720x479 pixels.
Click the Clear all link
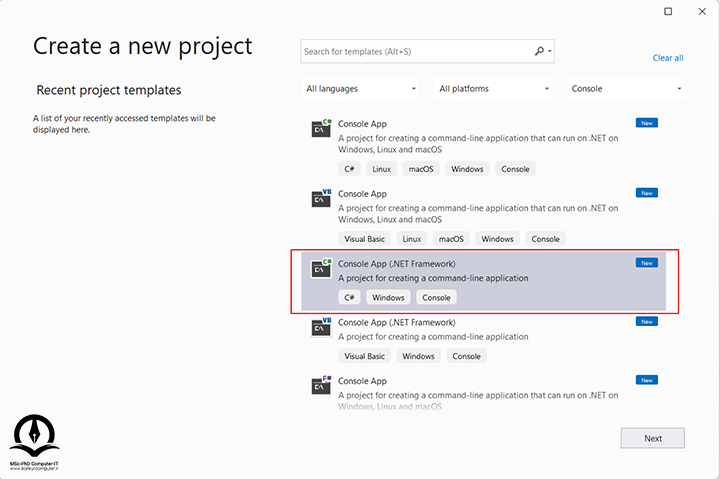click(x=668, y=58)
